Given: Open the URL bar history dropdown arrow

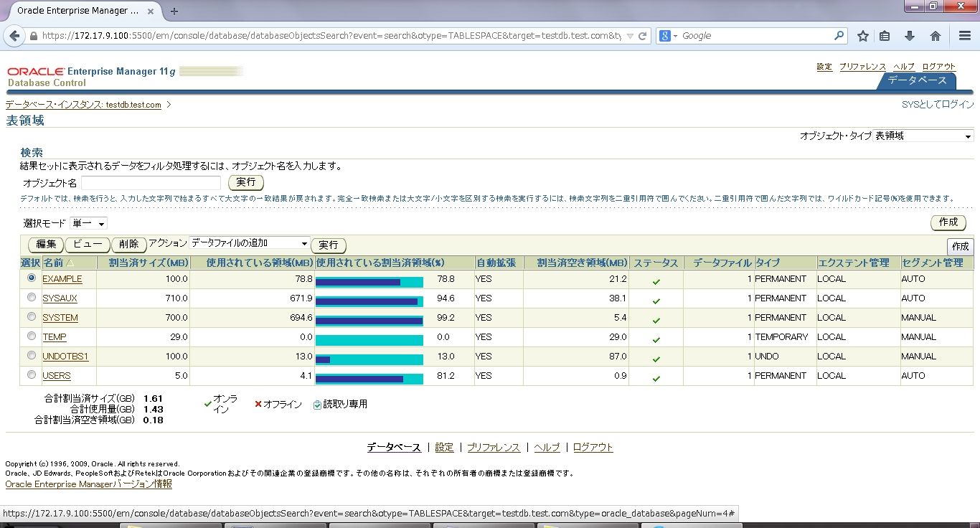Looking at the screenshot, I should point(630,36).
